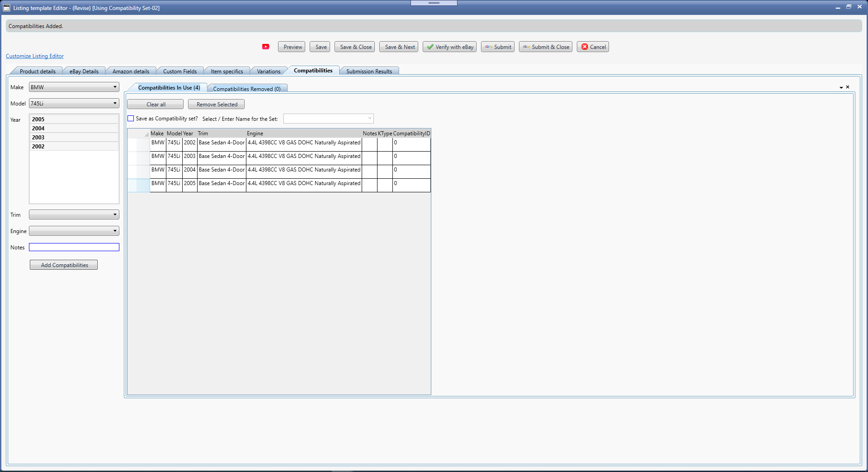Click the Save & Next button
The width and height of the screenshot is (868, 472).
399,47
